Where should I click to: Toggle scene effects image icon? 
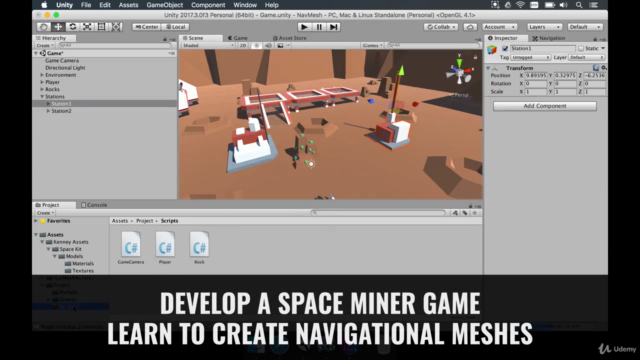[280, 45]
